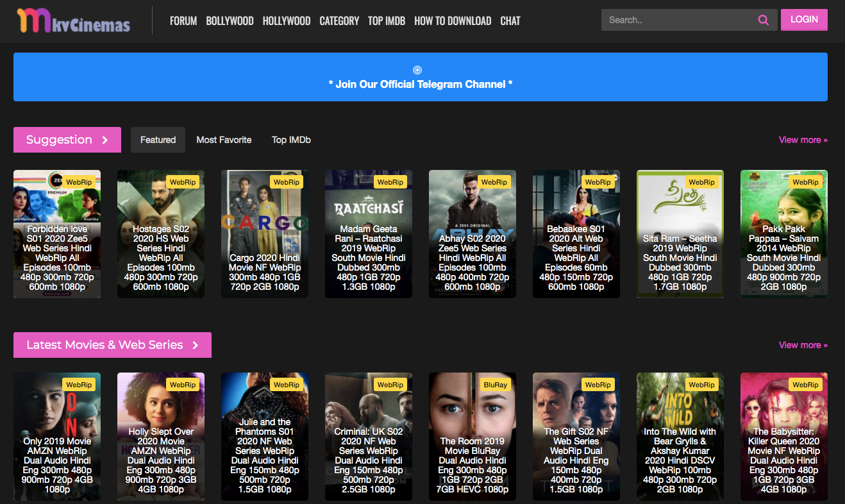Click View more beside Latest Movies
This screenshot has width=845, height=504.
tap(803, 345)
